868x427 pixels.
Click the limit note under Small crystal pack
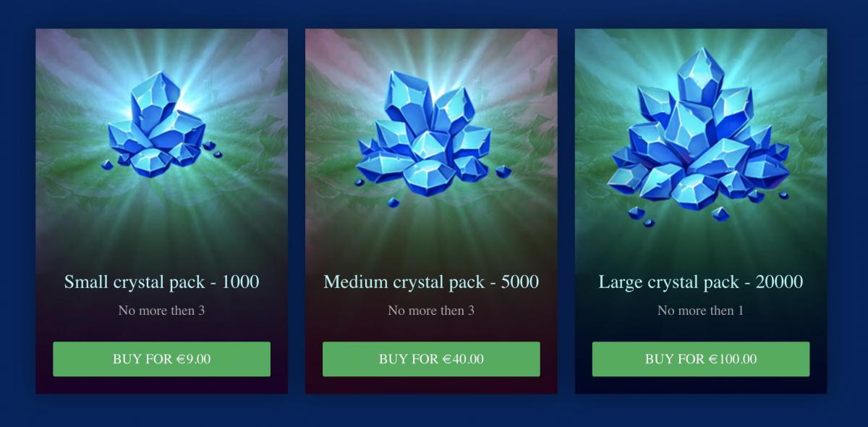coord(161,310)
